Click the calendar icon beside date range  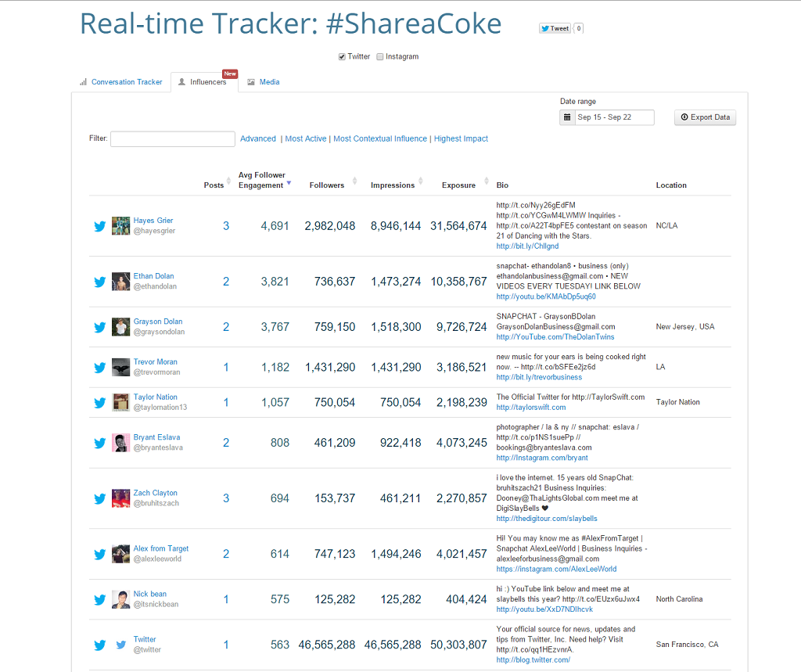[x=567, y=117]
